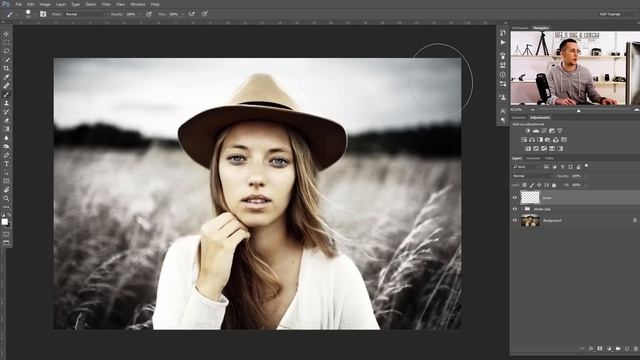Select the Magic Wand tool
Viewport: 640px width, 360px height.
[x=6, y=60]
